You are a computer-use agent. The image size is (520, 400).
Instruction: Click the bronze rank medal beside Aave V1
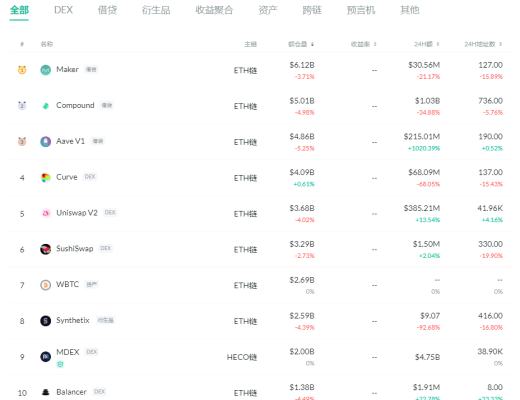(22, 141)
